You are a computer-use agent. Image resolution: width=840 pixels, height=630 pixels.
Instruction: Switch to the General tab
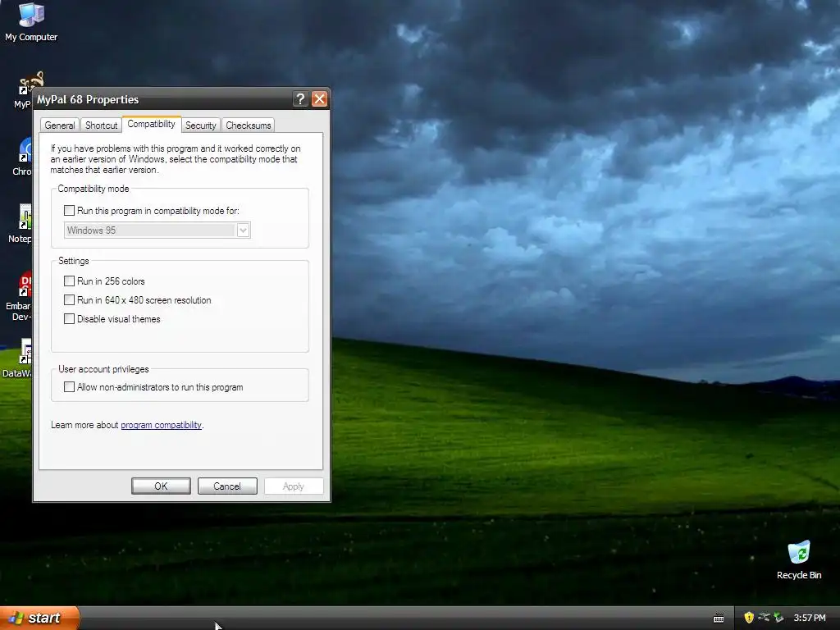59,125
